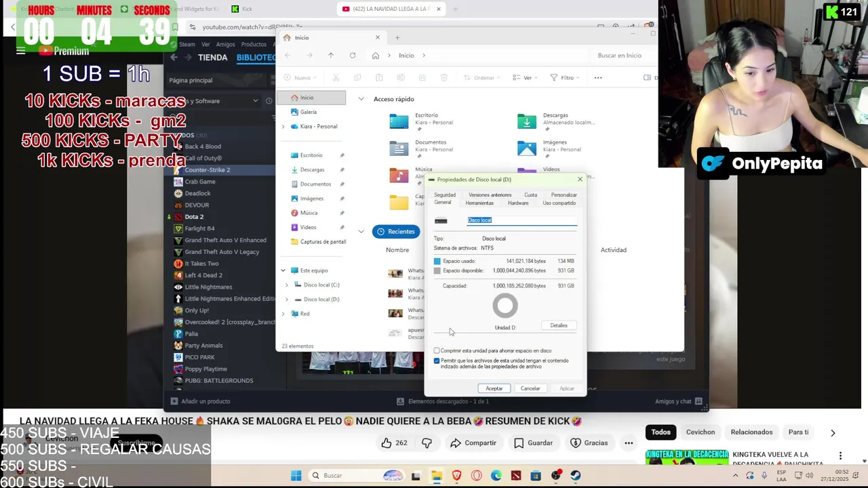Click the Steam library back arrow
868x488 pixels.
coord(174,58)
